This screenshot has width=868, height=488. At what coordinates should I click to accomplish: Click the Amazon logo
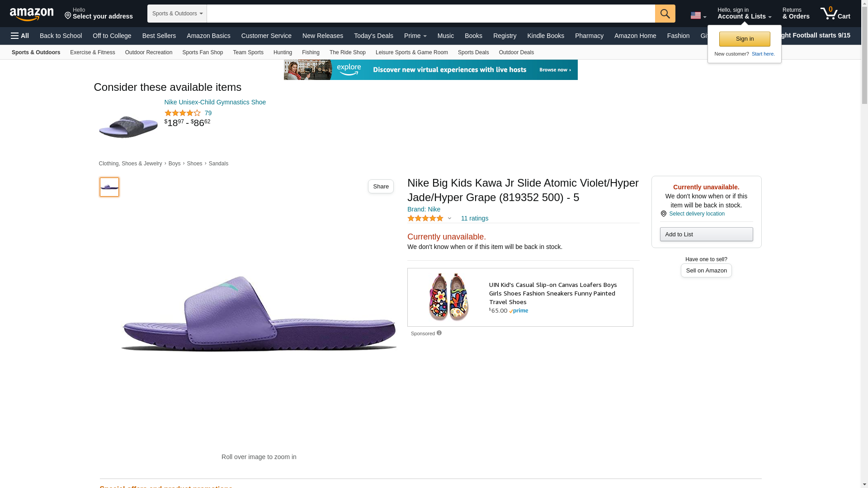(32, 14)
